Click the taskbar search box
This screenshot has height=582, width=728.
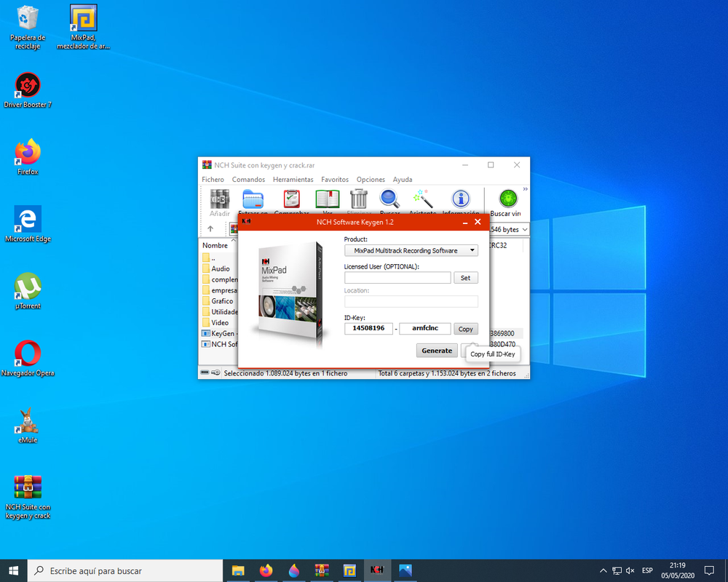[x=125, y=570]
